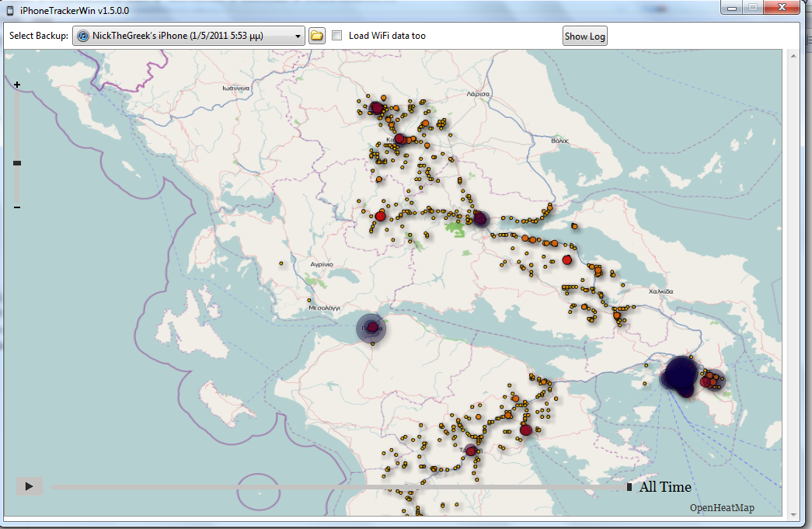Click the All Time timeline slider handle
This screenshot has width=812, height=529.
click(x=629, y=487)
